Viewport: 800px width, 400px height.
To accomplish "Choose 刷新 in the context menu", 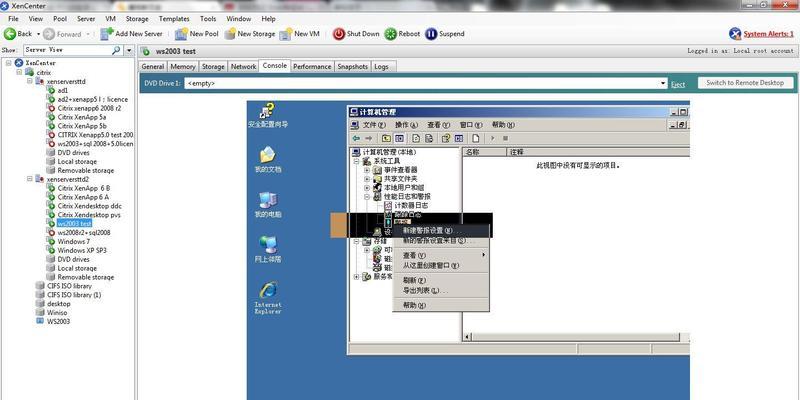I will click(x=442, y=280).
